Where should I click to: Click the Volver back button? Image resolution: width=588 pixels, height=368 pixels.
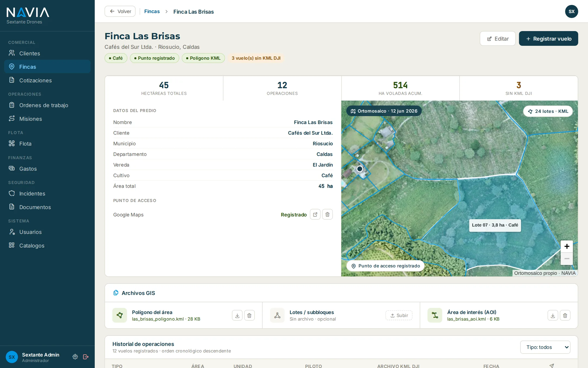(x=120, y=11)
